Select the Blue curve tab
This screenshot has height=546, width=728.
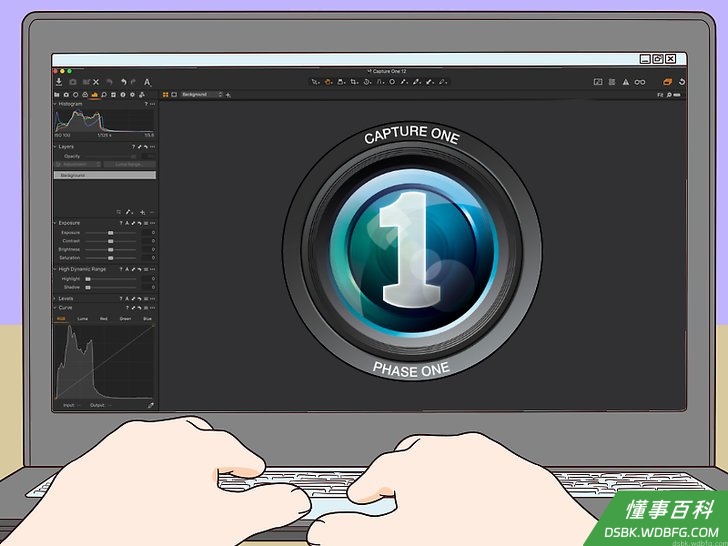click(147, 318)
